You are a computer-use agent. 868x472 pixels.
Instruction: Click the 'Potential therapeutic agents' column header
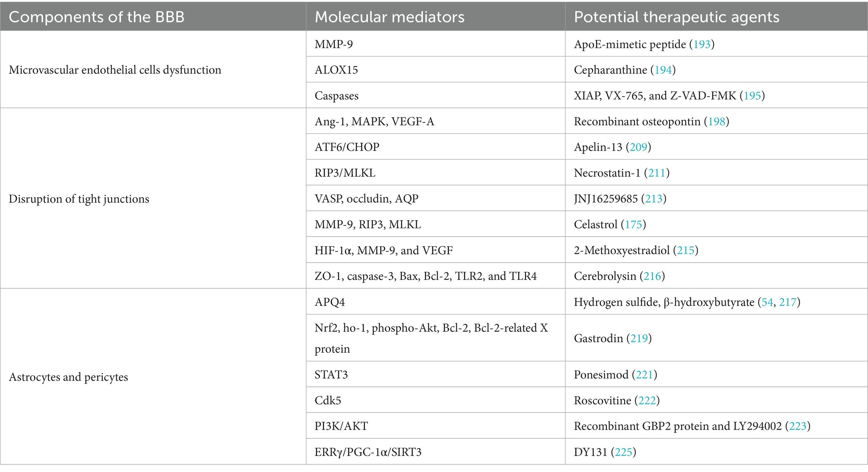676,17
